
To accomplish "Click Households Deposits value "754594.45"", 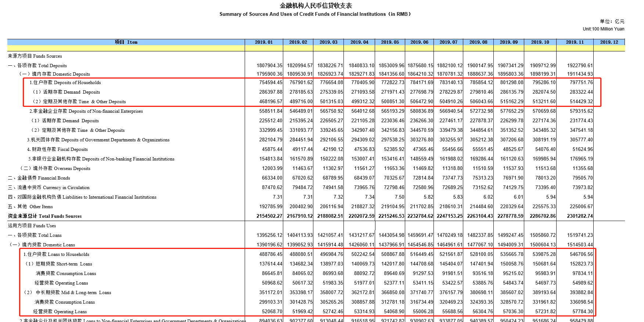I will pos(271,83).
